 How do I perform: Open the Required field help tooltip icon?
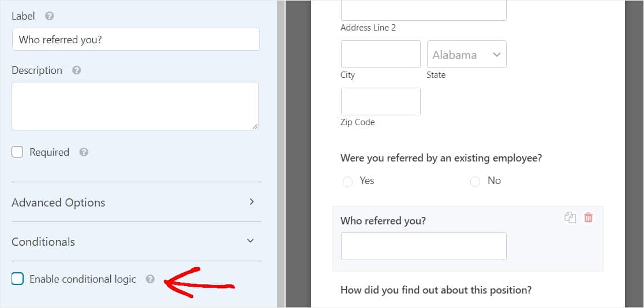coord(84,152)
